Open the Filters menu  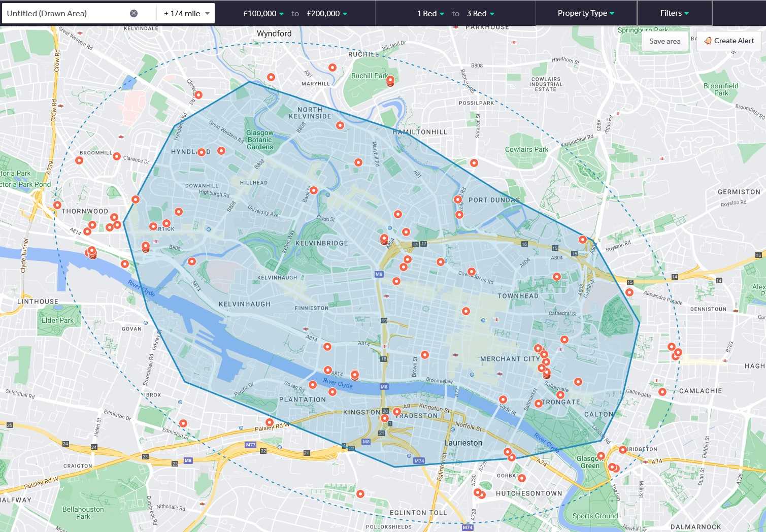[674, 13]
